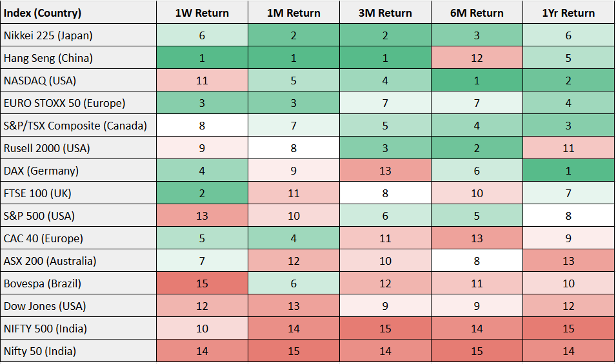
Task: Click the DAX (Germany) row label
Action: pos(79,171)
